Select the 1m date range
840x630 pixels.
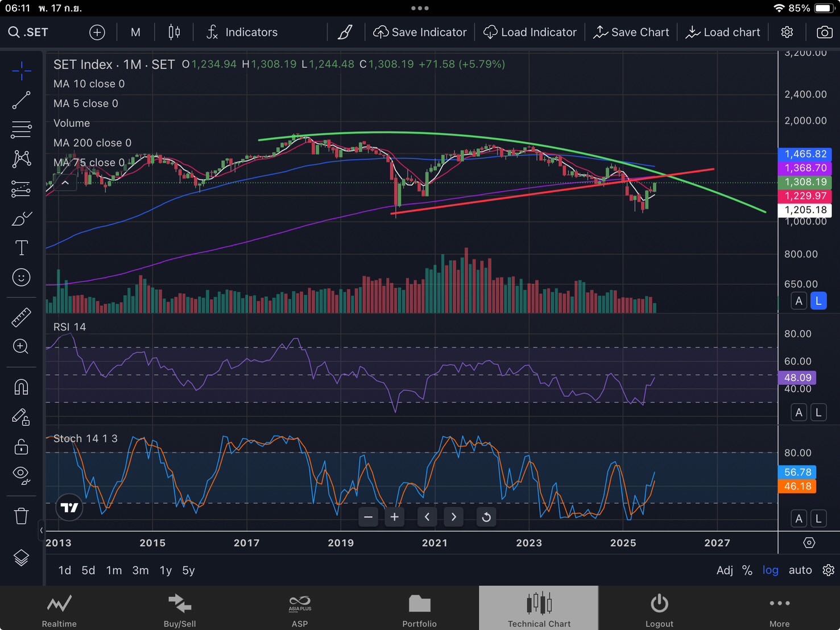tap(114, 570)
